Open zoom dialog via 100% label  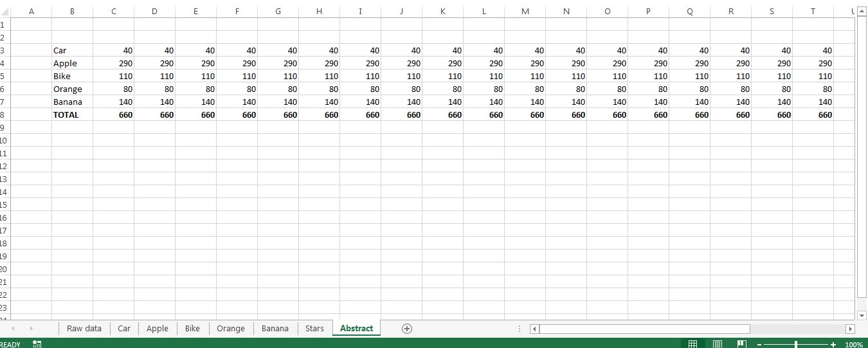(x=854, y=345)
